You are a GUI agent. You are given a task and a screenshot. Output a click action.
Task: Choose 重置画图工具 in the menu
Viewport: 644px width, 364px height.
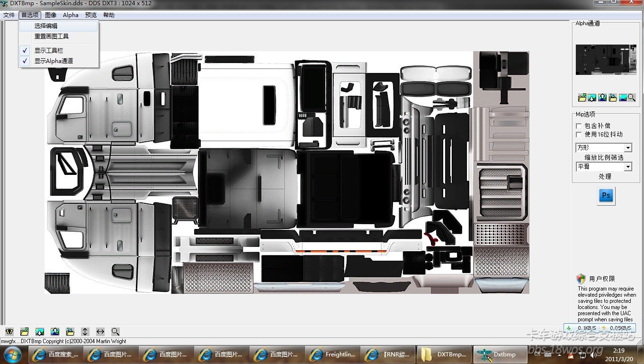tap(51, 36)
